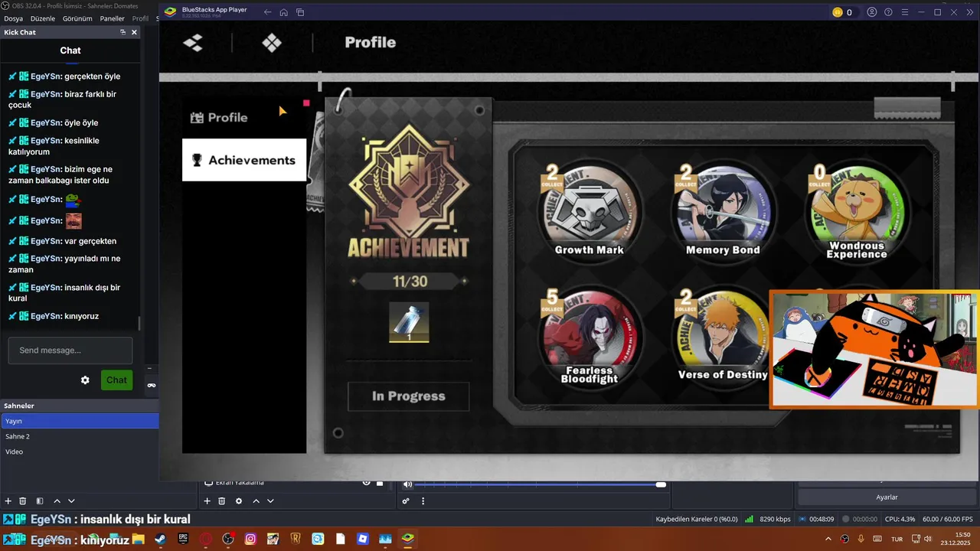Close the Kick Chat dock
Image resolution: width=980 pixels, height=551 pixels.
coord(134,32)
